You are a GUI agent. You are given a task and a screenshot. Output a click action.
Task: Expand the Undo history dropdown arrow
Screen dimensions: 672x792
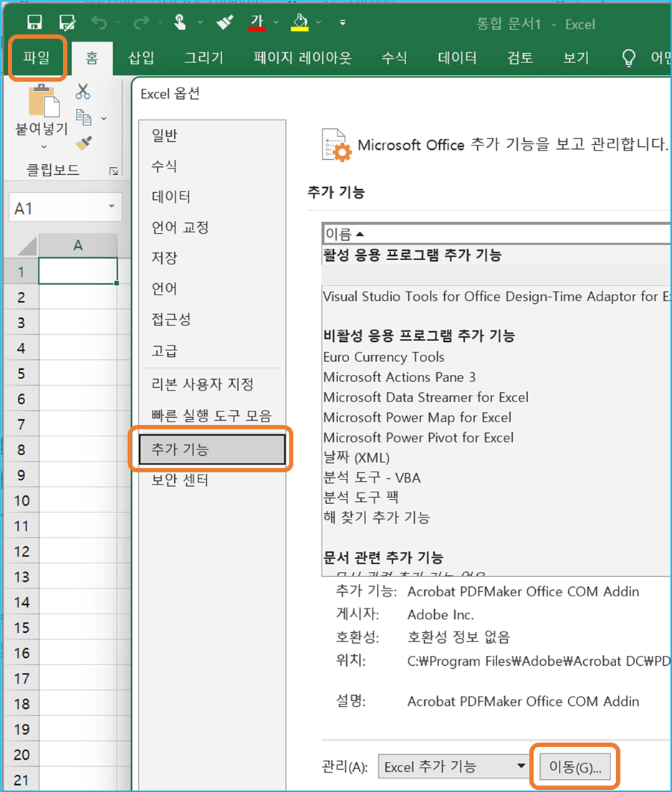click(x=117, y=22)
